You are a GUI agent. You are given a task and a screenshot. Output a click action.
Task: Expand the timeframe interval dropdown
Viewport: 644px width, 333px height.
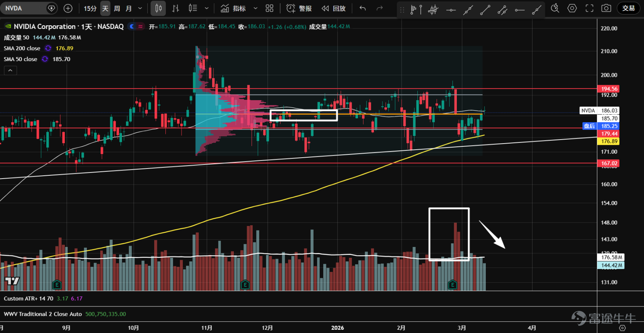click(x=140, y=8)
